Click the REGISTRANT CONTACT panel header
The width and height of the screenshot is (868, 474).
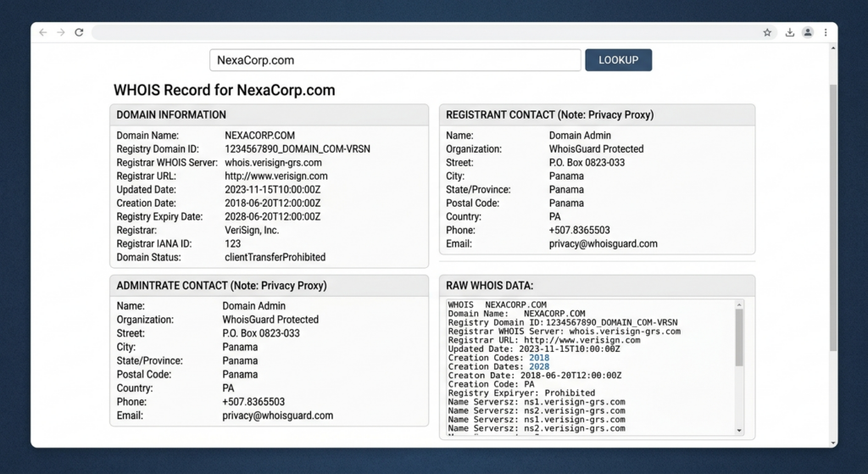[x=597, y=114]
